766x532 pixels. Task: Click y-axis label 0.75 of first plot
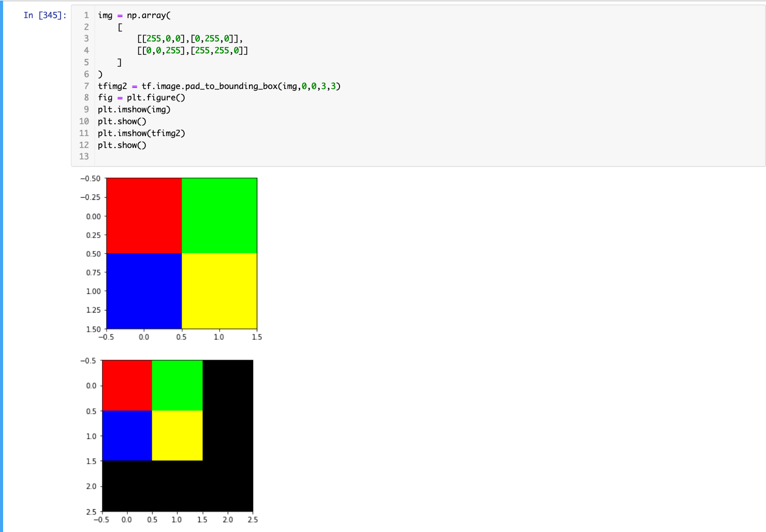coord(93,272)
